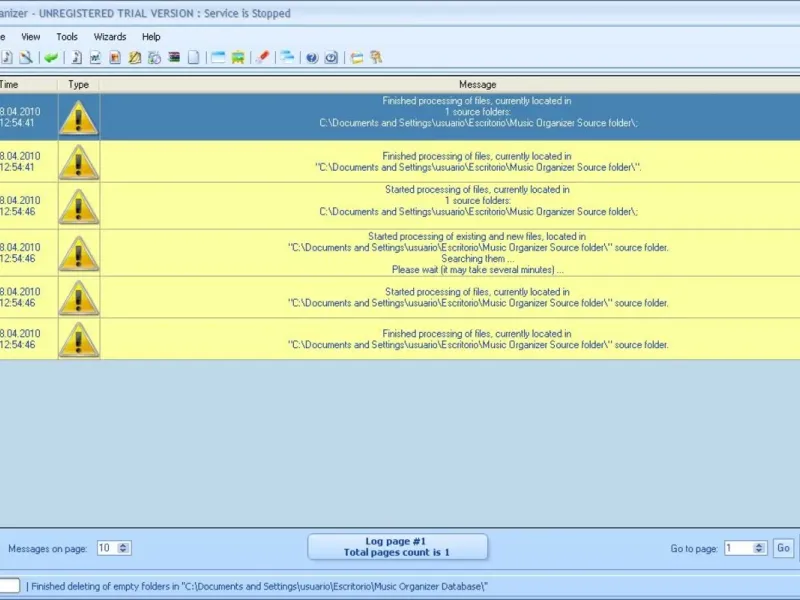Click the Go to page number field
Screen dimensions: 800x600
pyautogui.click(x=739, y=548)
